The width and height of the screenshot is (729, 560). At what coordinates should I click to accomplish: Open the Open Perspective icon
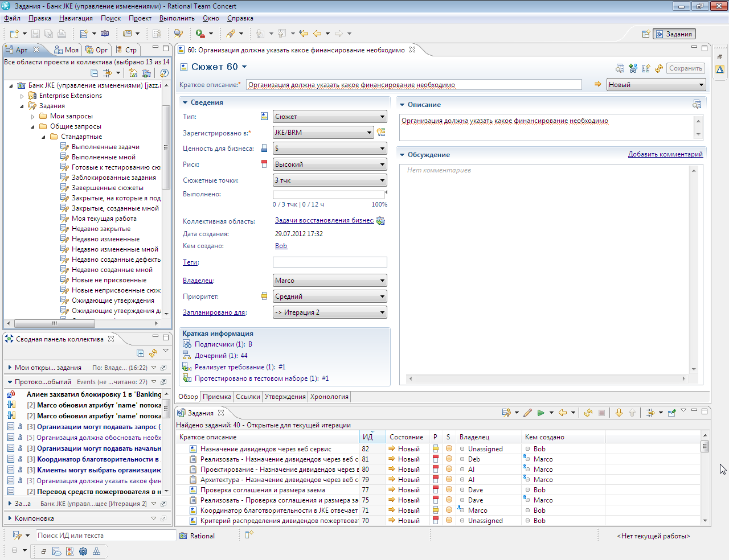coord(646,34)
